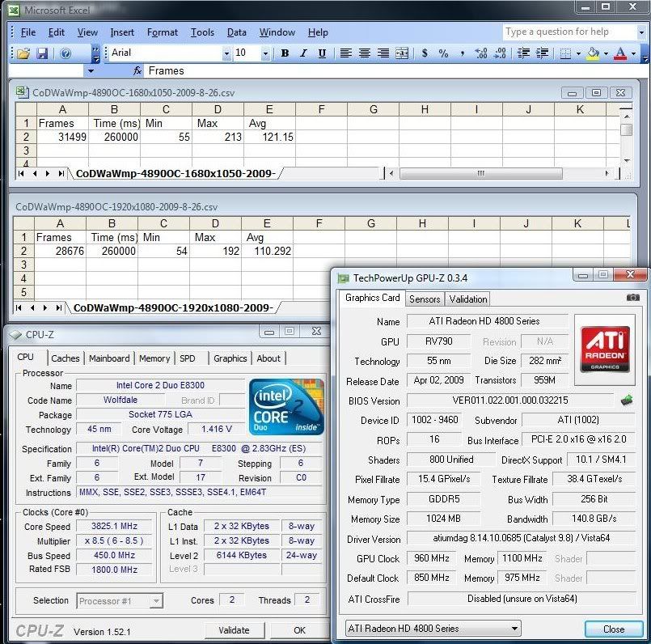Image resolution: width=651 pixels, height=644 pixels.
Task: Select cell with value 28676
Action: click(x=60, y=251)
